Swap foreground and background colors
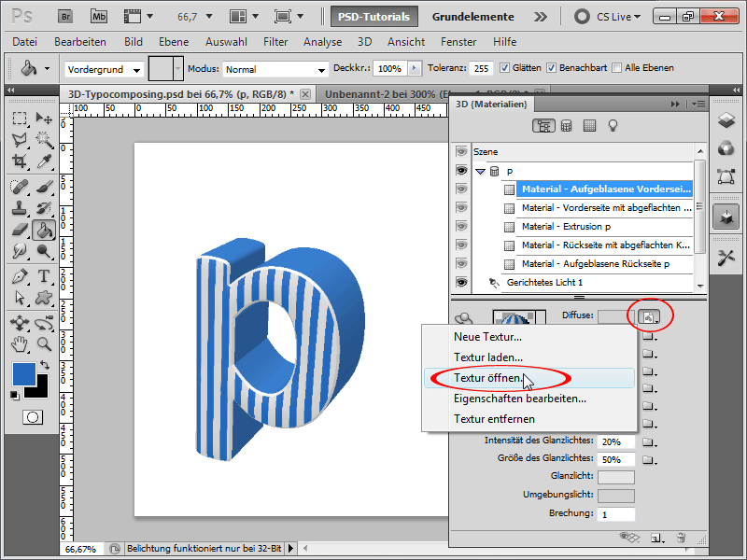Screen dimensions: 747x560 [45, 365]
